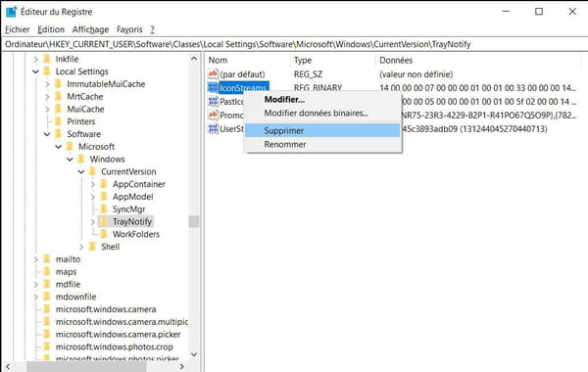Click the SyncMgr folder icon

click(104, 209)
